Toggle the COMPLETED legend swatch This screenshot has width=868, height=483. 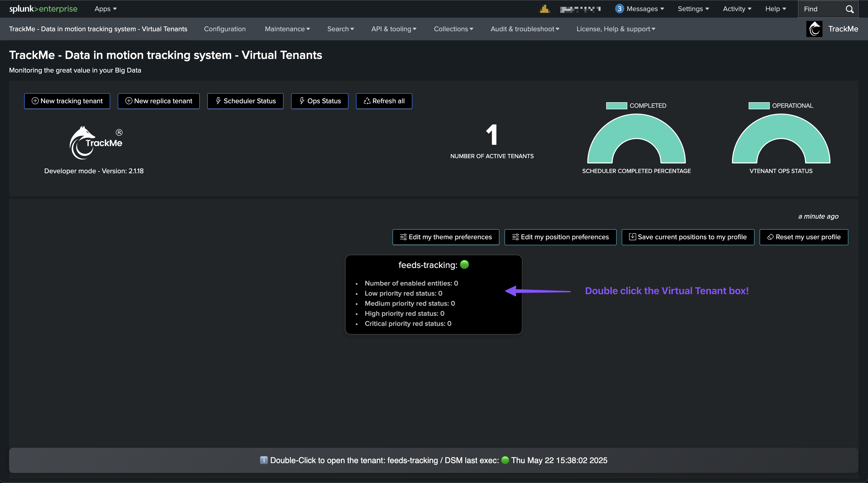pos(616,106)
